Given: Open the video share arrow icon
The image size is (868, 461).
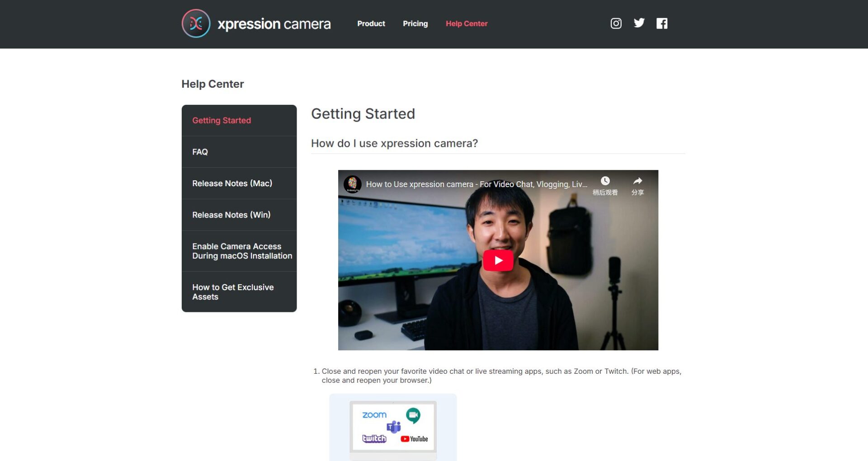Looking at the screenshot, I should pyautogui.click(x=637, y=181).
